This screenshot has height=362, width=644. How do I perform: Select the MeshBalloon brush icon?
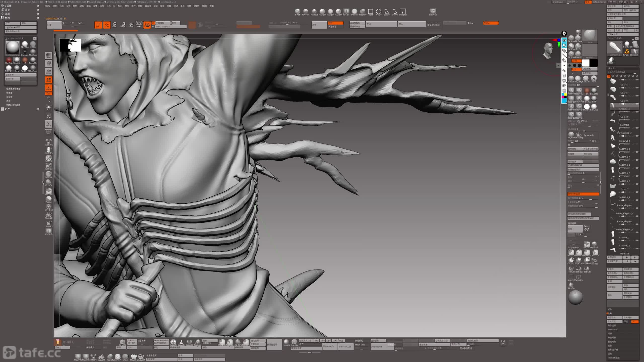click(x=594, y=260)
